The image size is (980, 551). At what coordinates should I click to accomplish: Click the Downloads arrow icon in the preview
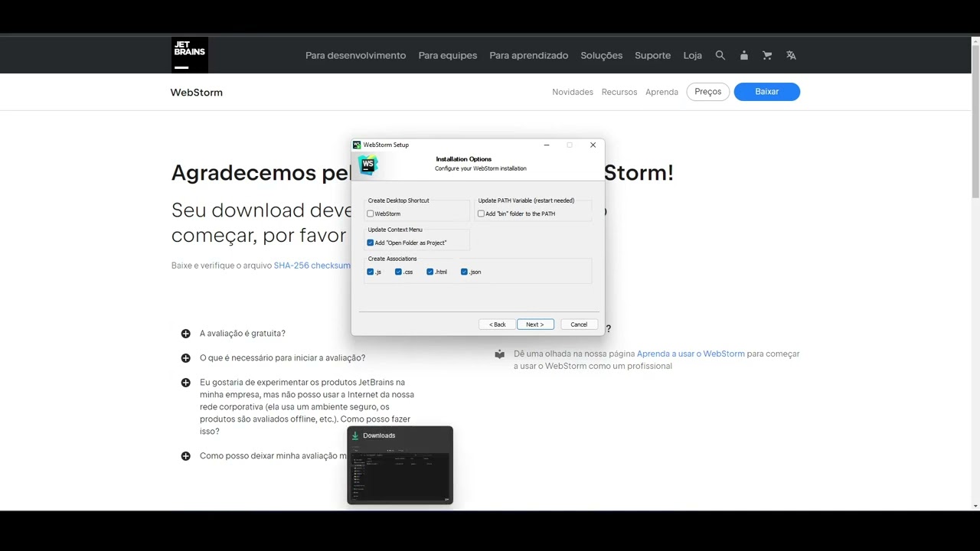(355, 435)
